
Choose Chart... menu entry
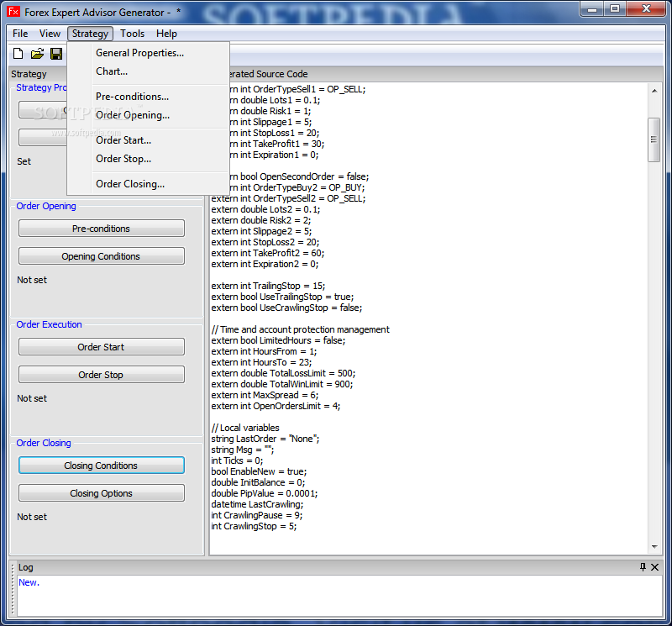[148, 71]
